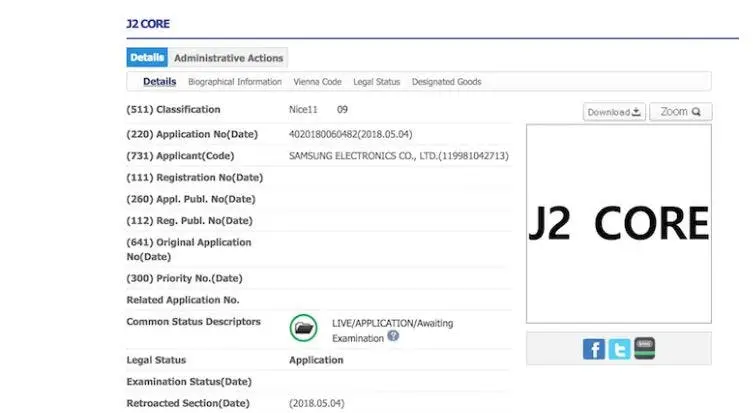Click the LIVE/APPLICATION/Awaiting Examination status text

(x=392, y=330)
